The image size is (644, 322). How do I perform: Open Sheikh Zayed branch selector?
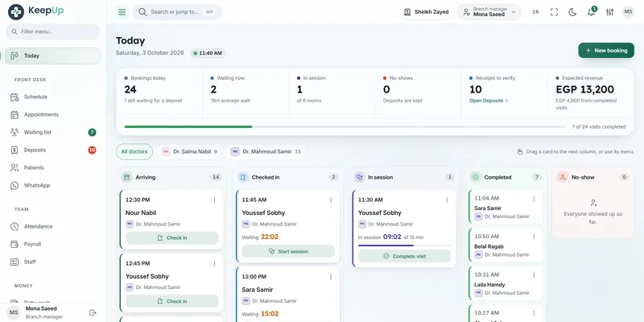(426, 12)
